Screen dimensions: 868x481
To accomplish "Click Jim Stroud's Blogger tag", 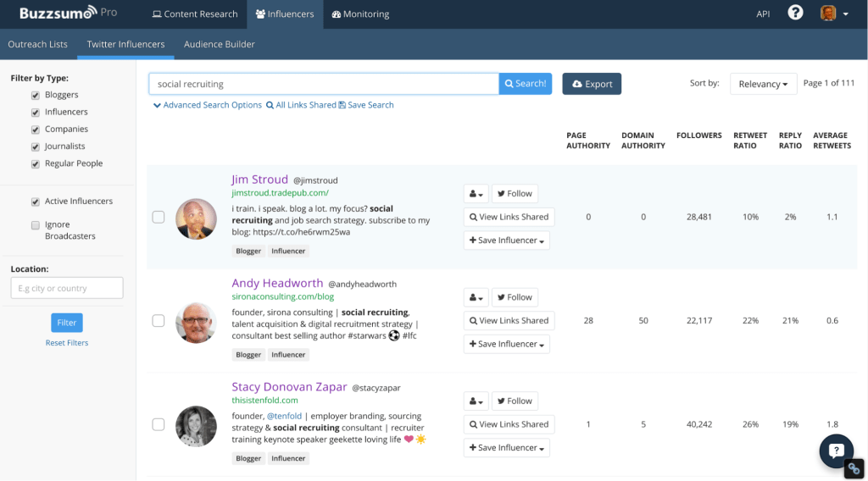I will tap(248, 251).
